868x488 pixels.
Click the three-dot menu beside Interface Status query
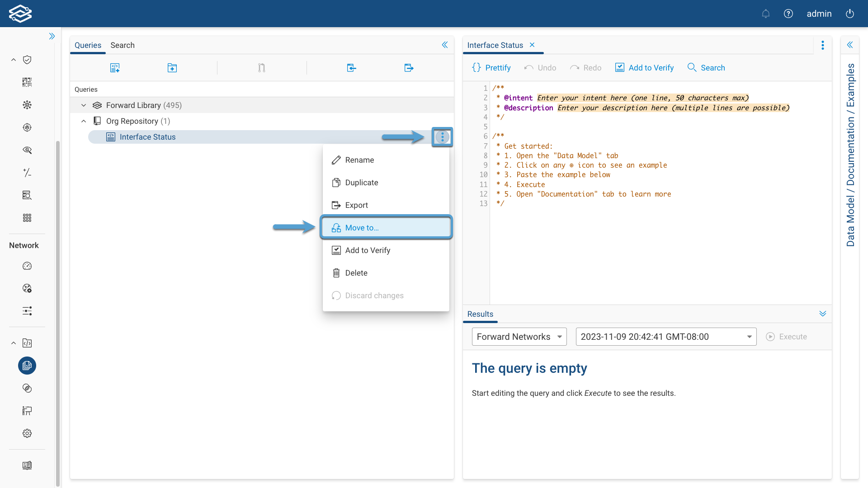coord(442,137)
